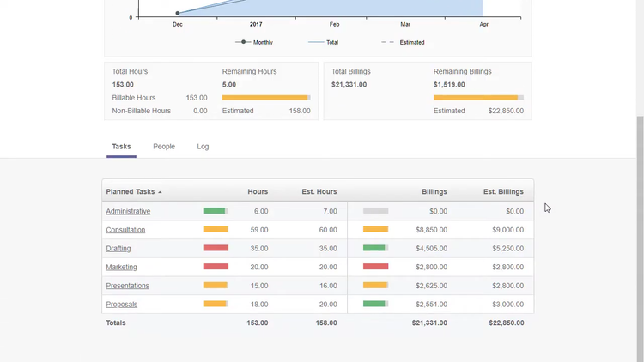Select Consultation billings cell $8,850.00
Image resolution: width=644 pixels, height=362 pixels.
pyautogui.click(x=432, y=230)
